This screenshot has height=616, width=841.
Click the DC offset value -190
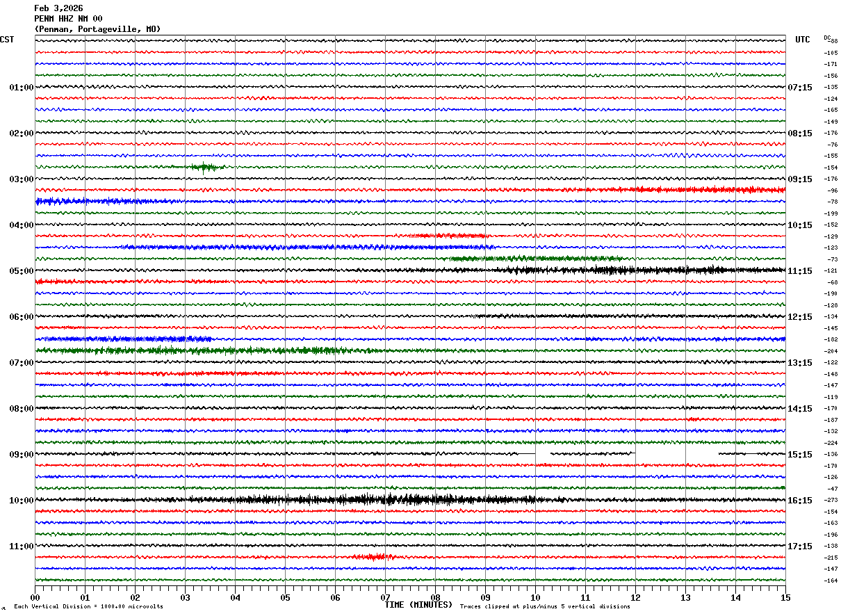(831, 293)
